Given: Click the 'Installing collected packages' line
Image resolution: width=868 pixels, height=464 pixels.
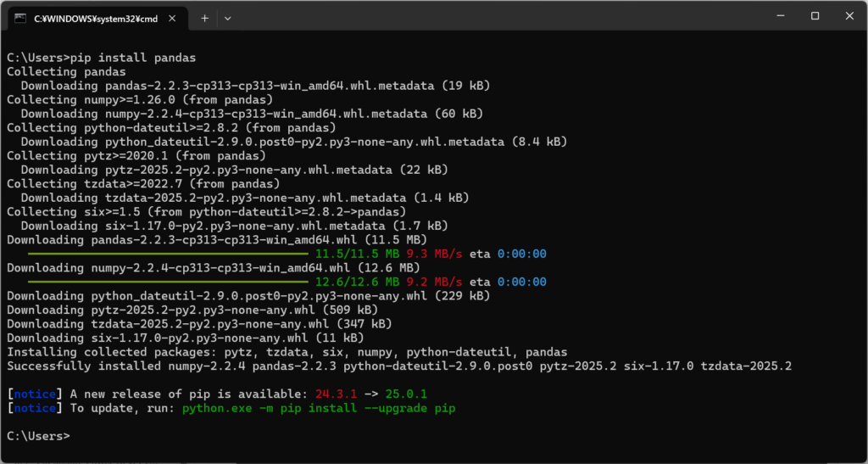Looking at the screenshot, I should tap(287, 352).
